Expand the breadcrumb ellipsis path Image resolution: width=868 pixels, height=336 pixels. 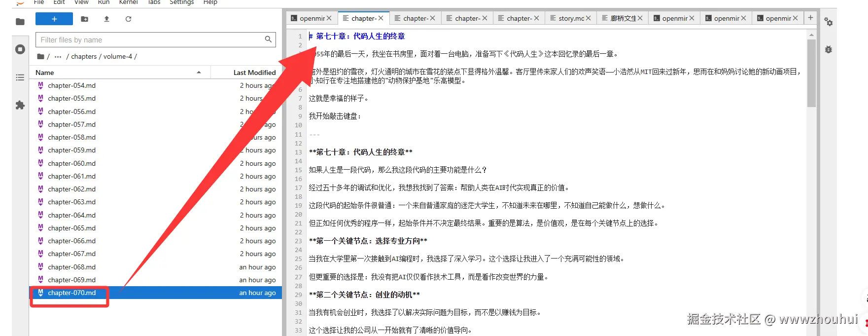click(x=58, y=56)
